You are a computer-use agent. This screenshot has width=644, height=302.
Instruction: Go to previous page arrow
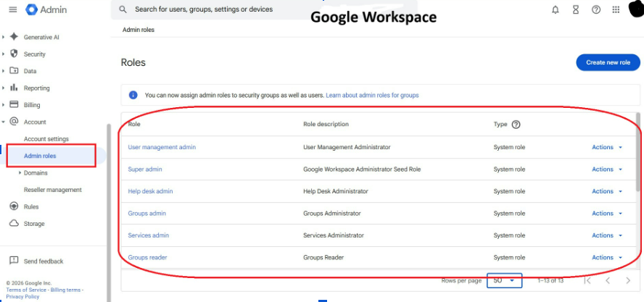[x=608, y=281]
